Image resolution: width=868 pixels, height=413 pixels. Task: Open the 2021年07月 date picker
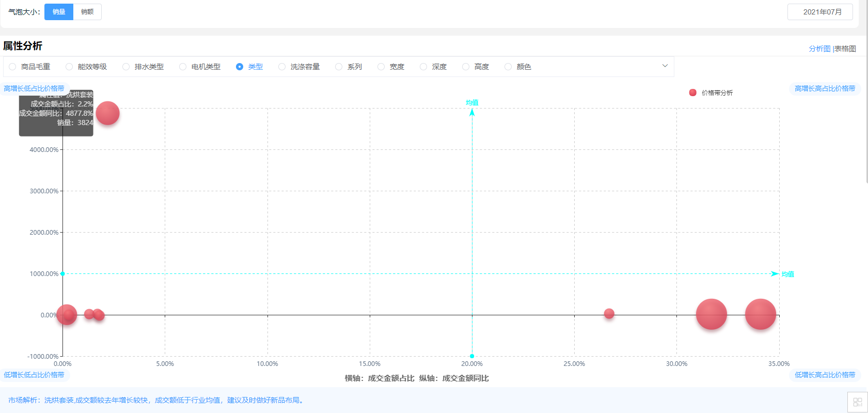[820, 12]
